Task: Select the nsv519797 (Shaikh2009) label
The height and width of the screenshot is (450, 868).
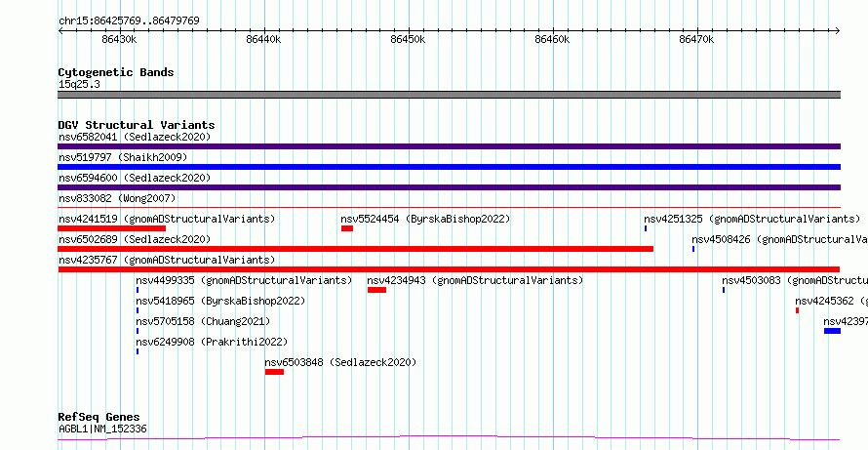Action: (123, 157)
